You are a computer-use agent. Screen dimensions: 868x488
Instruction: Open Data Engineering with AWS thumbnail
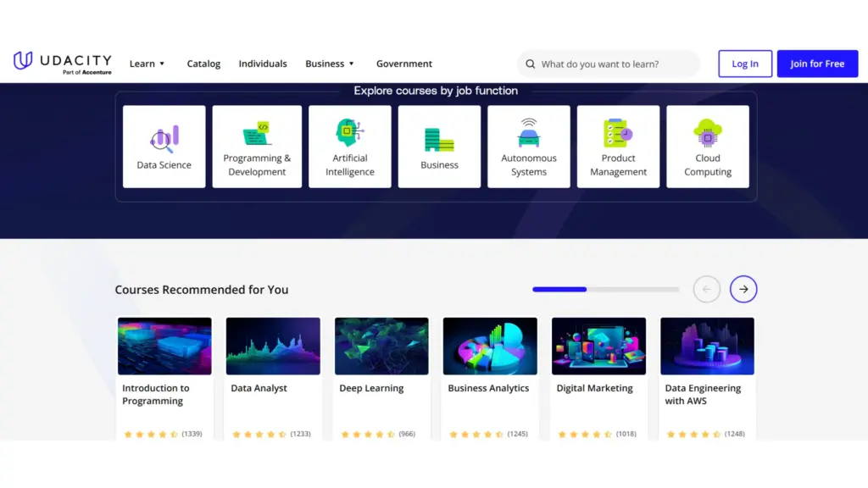coord(707,346)
